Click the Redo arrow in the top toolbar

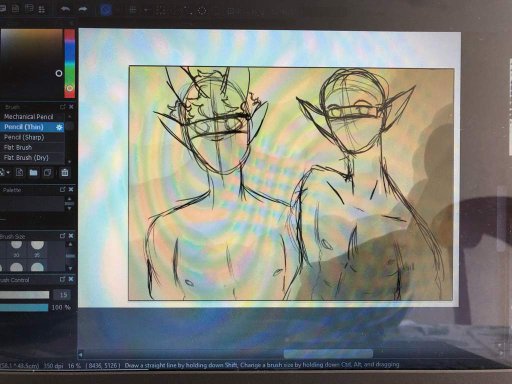click(83, 9)
